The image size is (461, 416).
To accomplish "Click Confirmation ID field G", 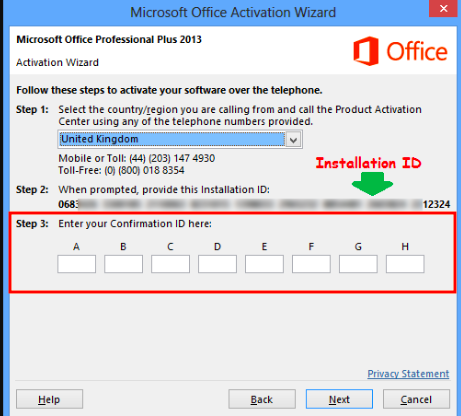I will [x=358, y=264].
